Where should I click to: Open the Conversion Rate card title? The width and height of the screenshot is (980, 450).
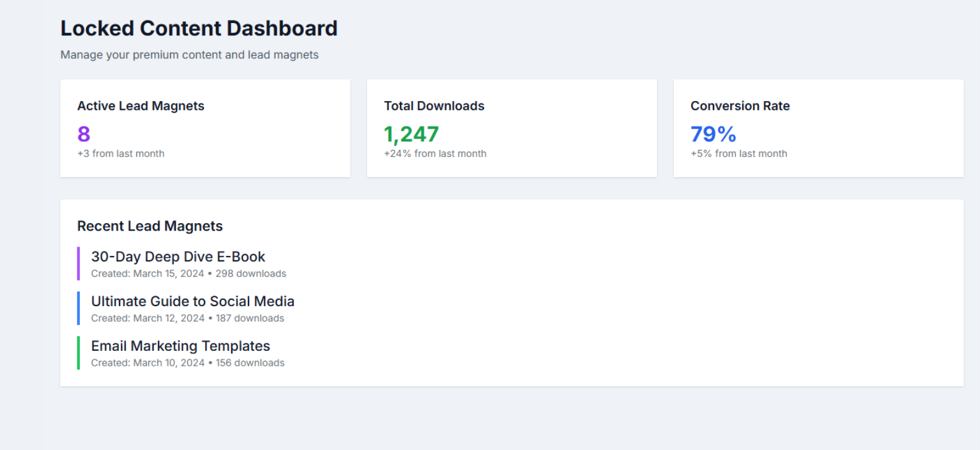click(740, 106)
